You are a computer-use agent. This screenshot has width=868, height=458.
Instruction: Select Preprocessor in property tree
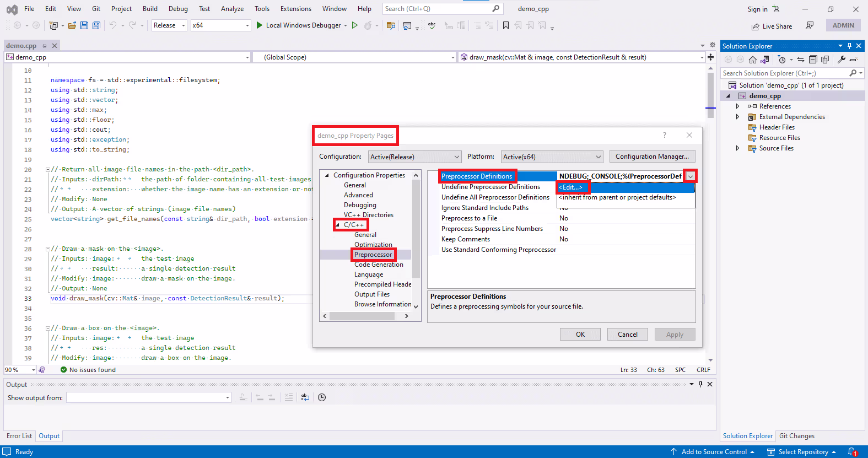click(x=373, y=255)
